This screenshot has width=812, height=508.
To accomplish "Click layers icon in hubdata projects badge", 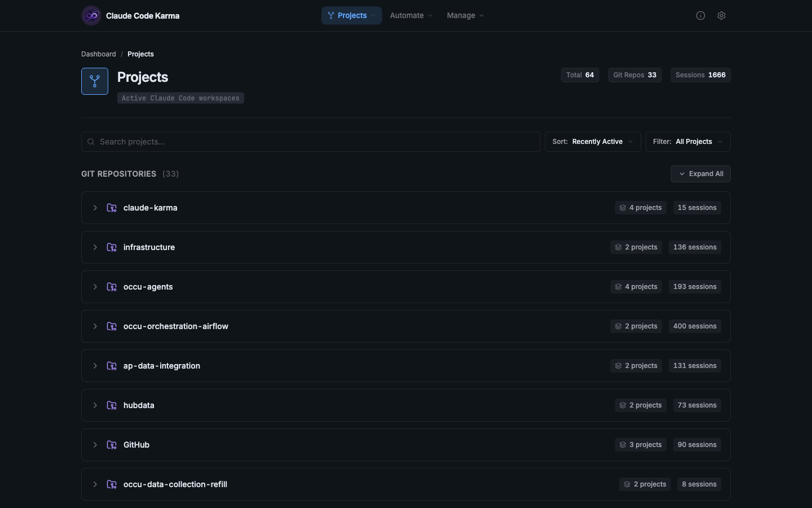I will [623, 405].
